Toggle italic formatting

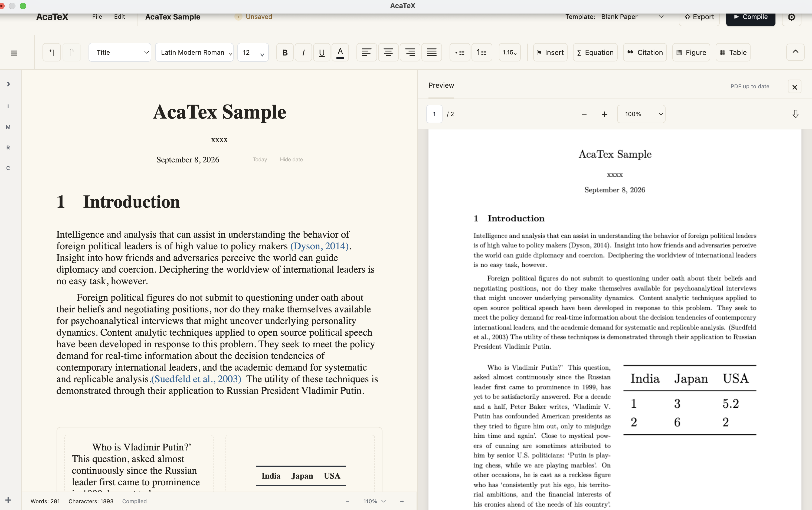pos(303,52)
